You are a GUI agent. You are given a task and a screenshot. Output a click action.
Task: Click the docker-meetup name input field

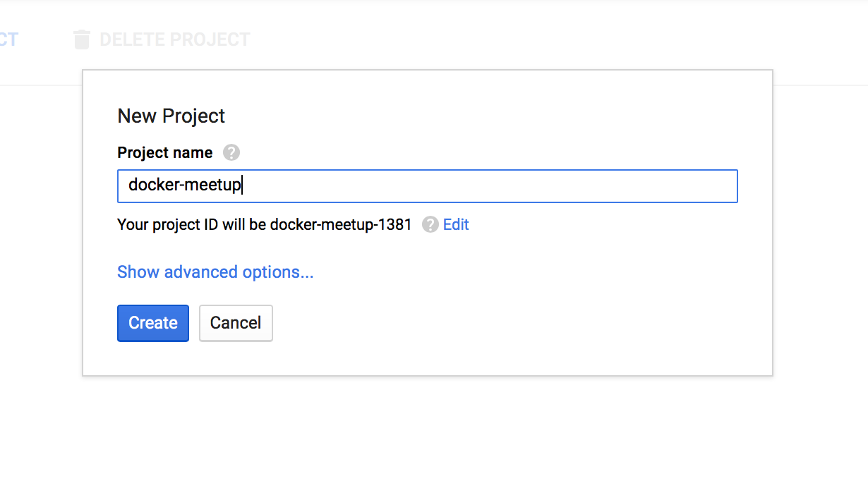427,185
